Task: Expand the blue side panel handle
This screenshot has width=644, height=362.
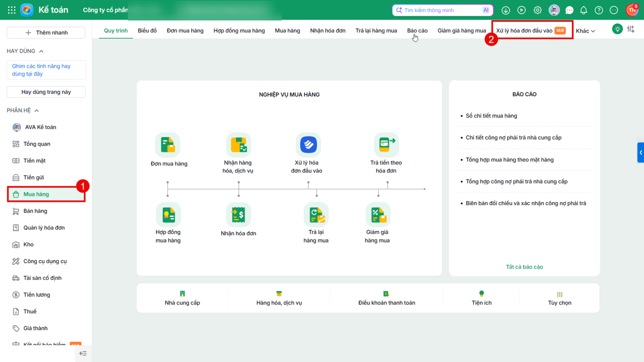Action: pos(641,152)
